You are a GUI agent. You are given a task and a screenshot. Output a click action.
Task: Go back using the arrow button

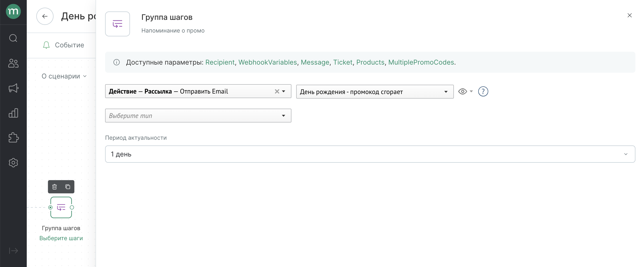45,16
